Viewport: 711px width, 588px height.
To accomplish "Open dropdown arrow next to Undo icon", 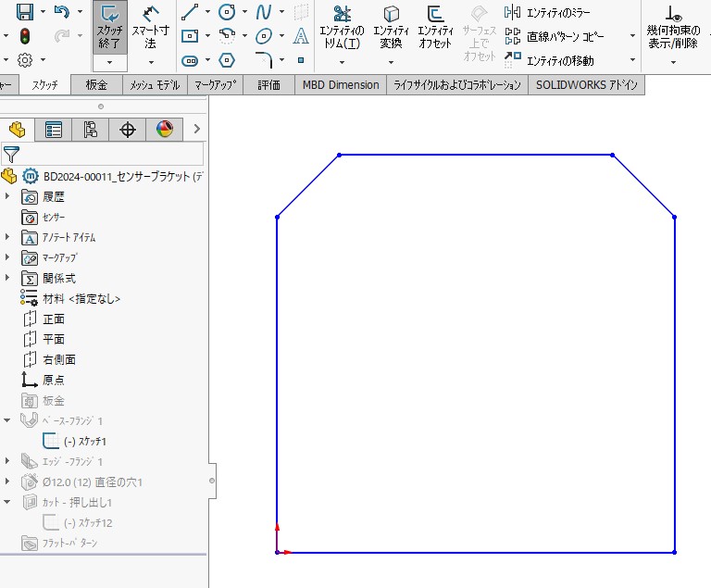I will pyautogui.click(x=80, y=11).
